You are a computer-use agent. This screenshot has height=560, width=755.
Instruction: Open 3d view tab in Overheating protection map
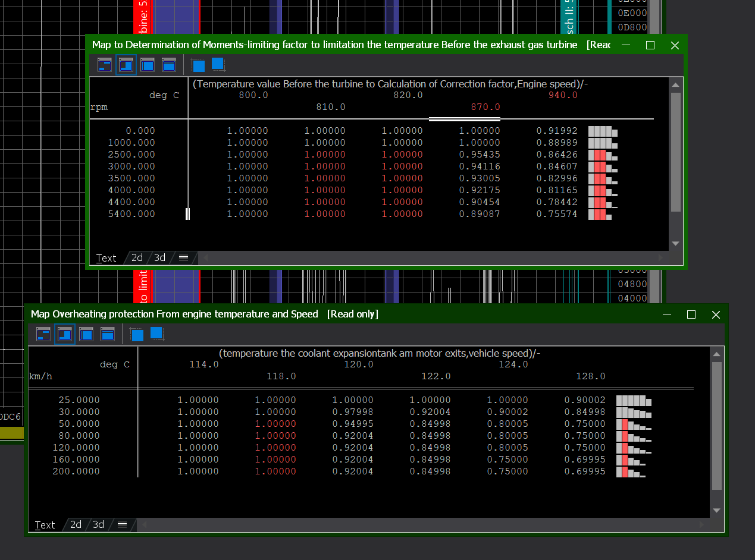coord(98,525)
